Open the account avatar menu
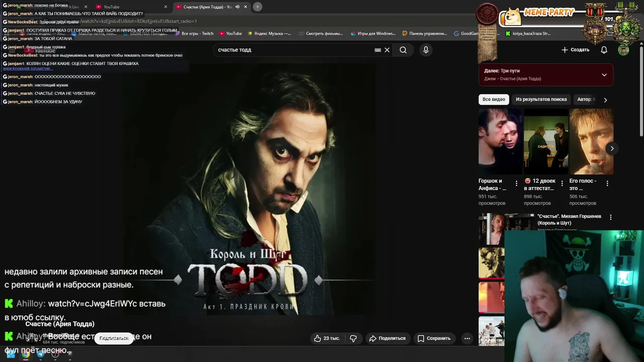 click(623, 50)
